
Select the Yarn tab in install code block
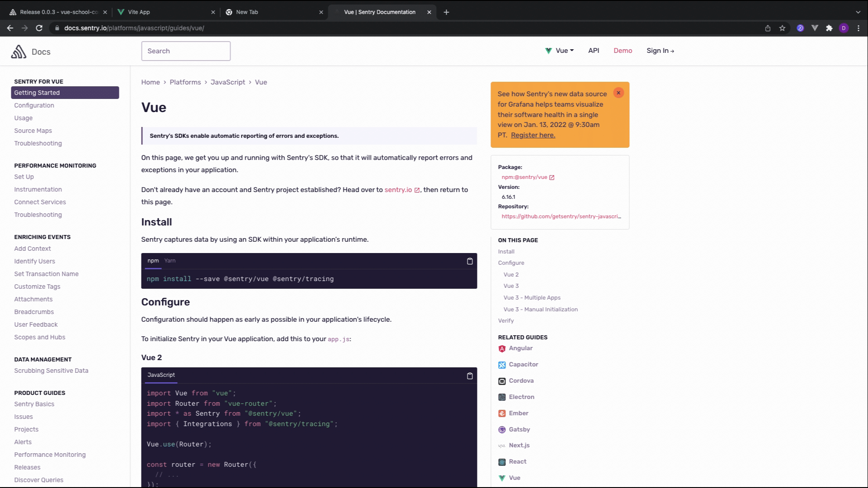click(x=170, y=261)
